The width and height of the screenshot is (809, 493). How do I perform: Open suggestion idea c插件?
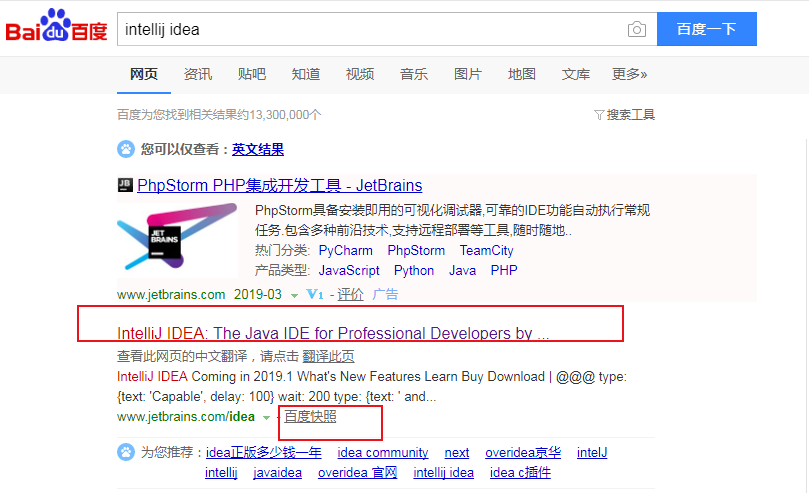coord(520,473)
